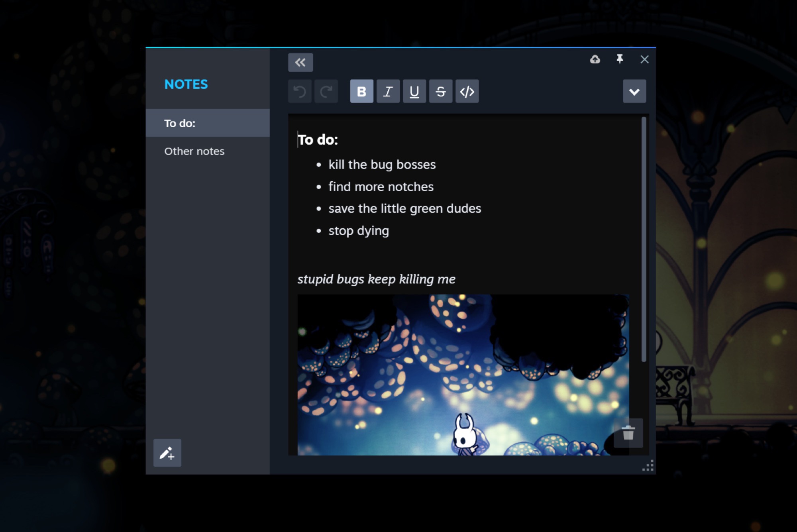Viewport: 797px width, 532px height.
Task: Click the cloud upload sync icon
Action: (x=595, y=59)
